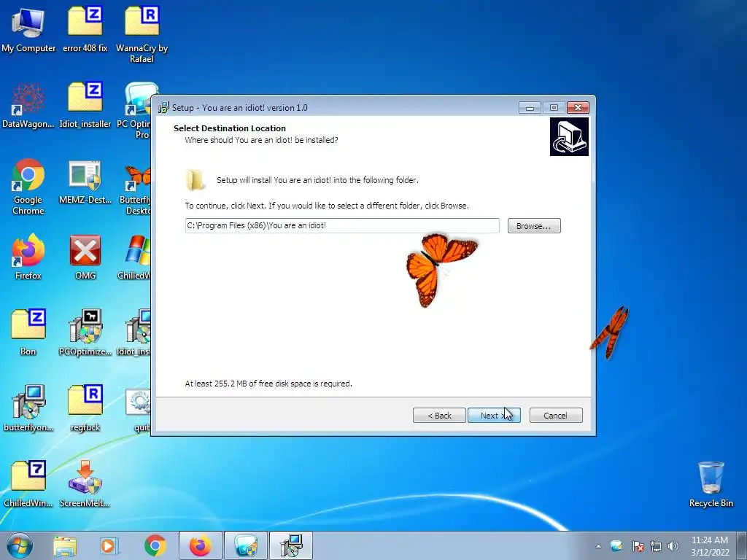The width and height of the screenshot is (747, 560).
Task: Click the Action Center flag icon
Action: pyautogui.click(x=638, y=546)
